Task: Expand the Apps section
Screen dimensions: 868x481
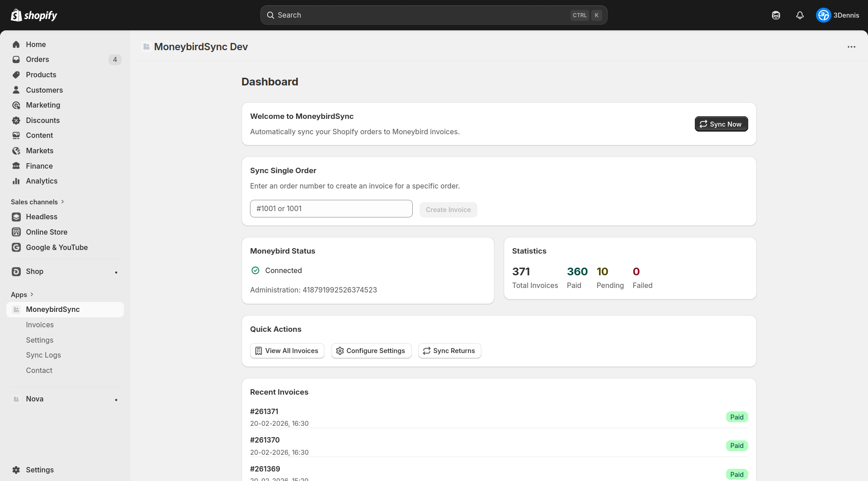Action: point(32,294)
